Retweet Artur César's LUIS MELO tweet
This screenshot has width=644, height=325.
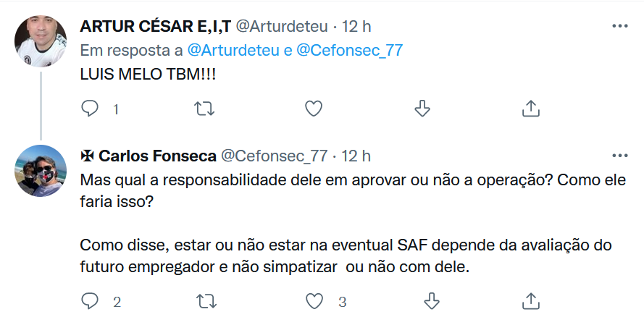coord(205,109)
